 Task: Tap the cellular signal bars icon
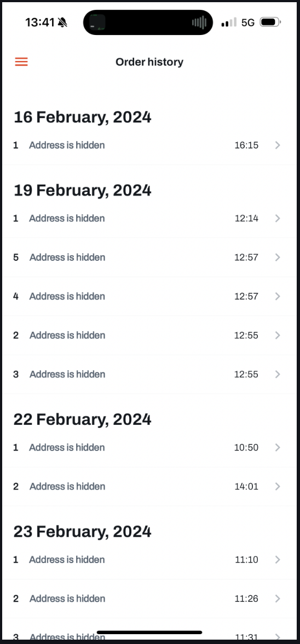point(229,22)
